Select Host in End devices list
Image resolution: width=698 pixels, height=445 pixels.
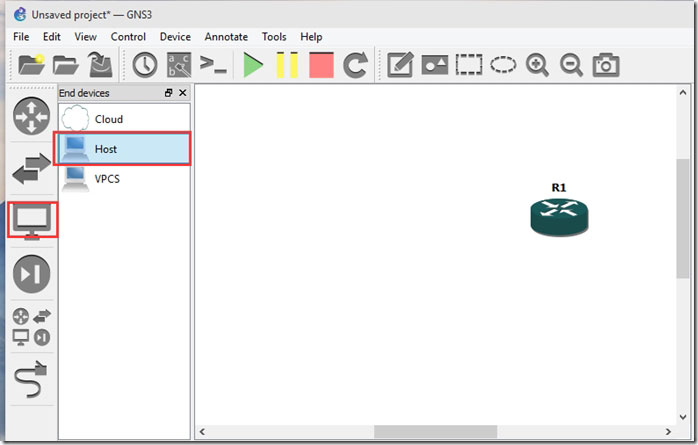[x=124, y=149]
